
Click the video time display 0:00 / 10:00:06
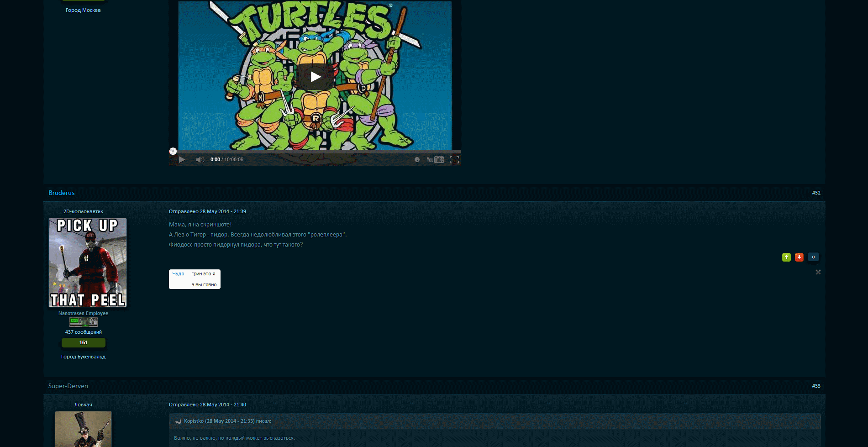click(x=227, y=160)
